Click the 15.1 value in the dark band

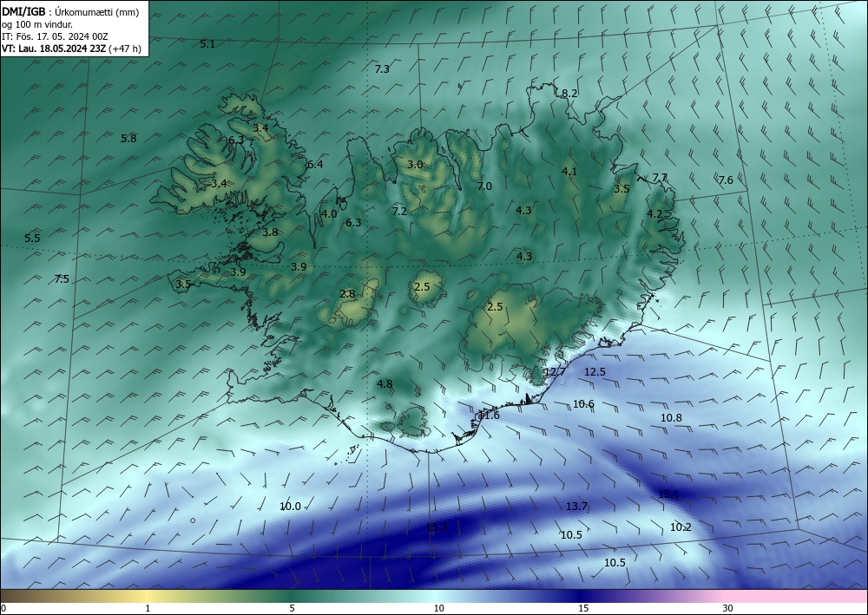668,494
